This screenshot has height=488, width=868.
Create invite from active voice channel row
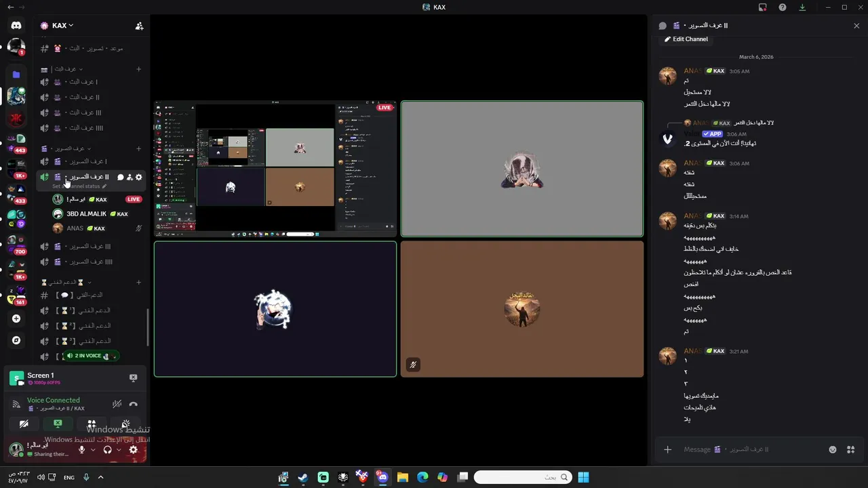coord(130,177)
